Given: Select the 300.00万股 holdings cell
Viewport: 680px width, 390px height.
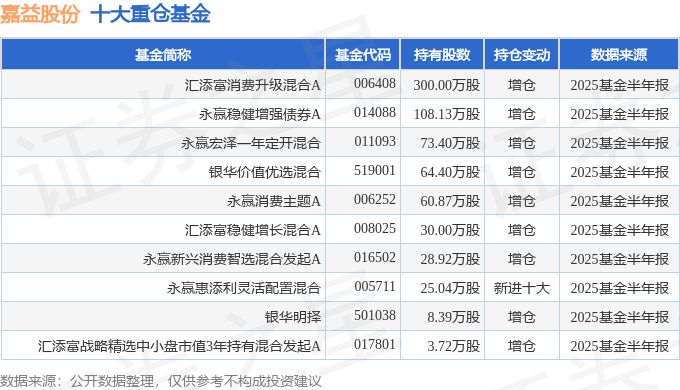Looking at the screenshot, I should pyautogui.click(x=447, y=85).
